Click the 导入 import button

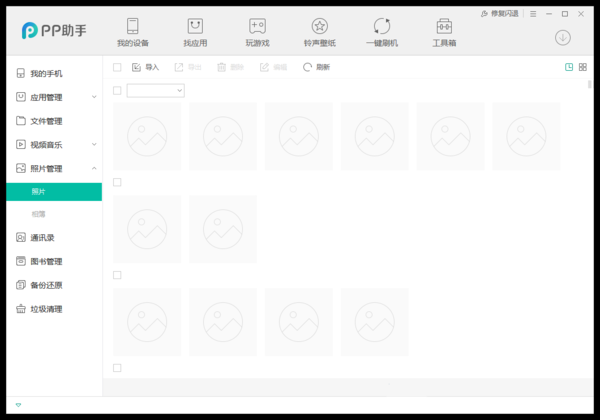click(x=145, y=67)
